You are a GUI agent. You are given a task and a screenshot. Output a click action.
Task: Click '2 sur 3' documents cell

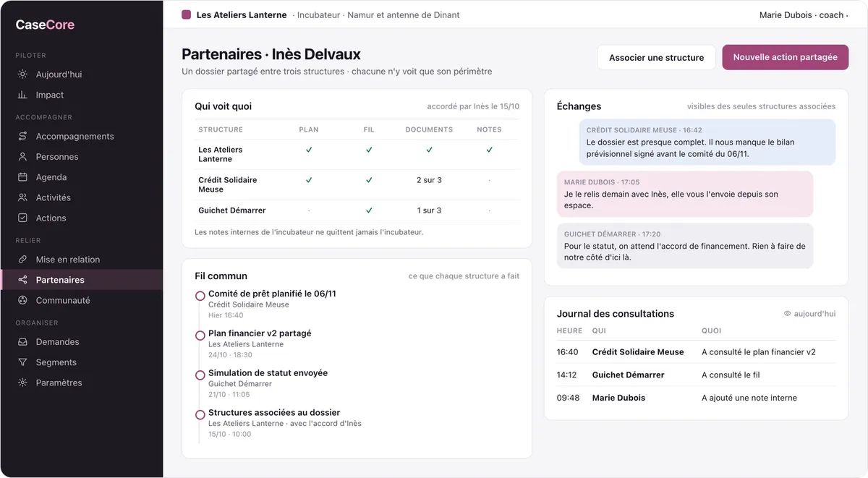point(429,180)
